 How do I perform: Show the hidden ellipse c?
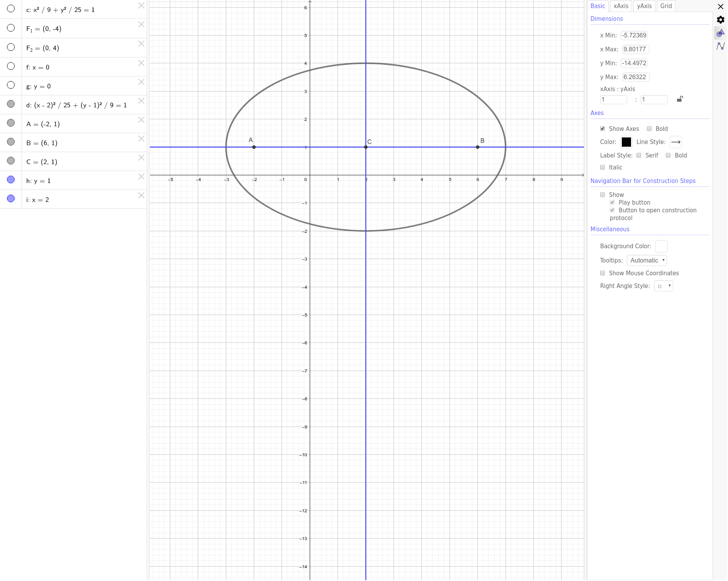pos(11,8)
